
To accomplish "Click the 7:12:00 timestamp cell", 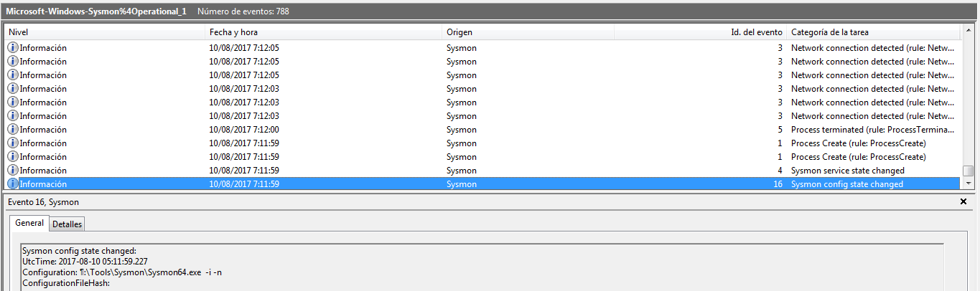I will [244, 130].
